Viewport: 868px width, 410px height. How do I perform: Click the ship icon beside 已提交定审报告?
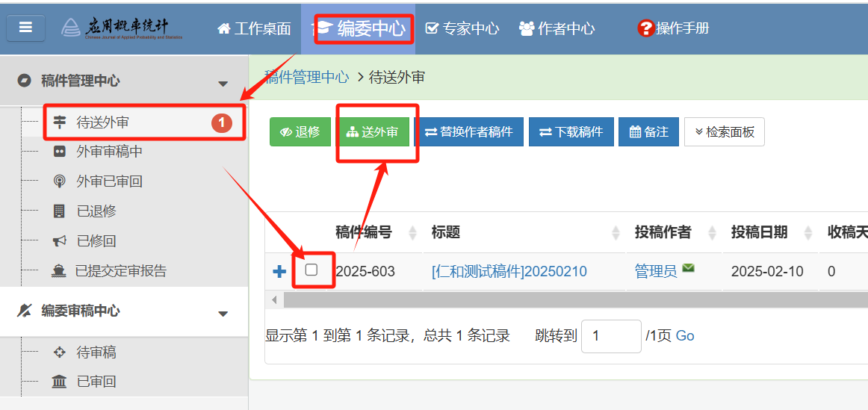[x=59, y=271]
